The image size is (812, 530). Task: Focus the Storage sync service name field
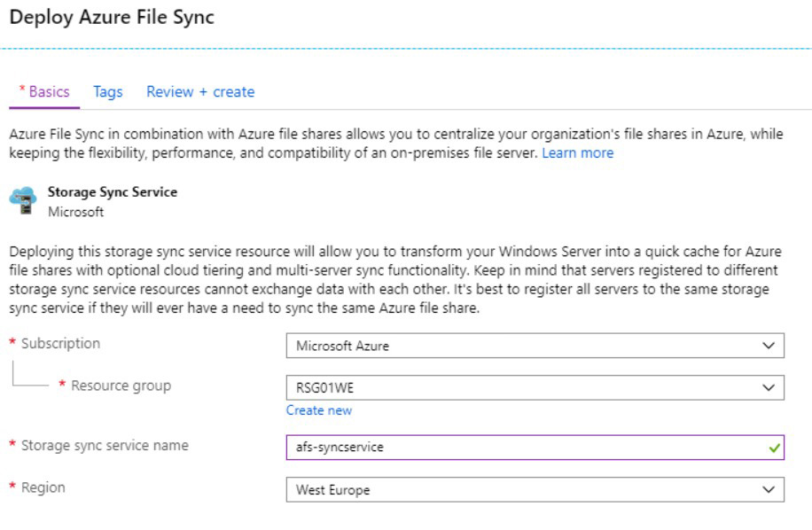pos(535,448)
